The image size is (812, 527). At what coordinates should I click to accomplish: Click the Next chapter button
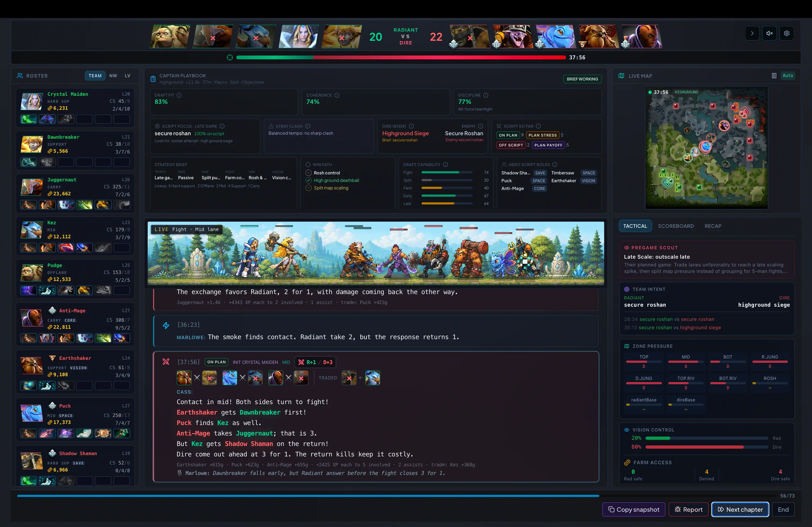coord(740,510)
